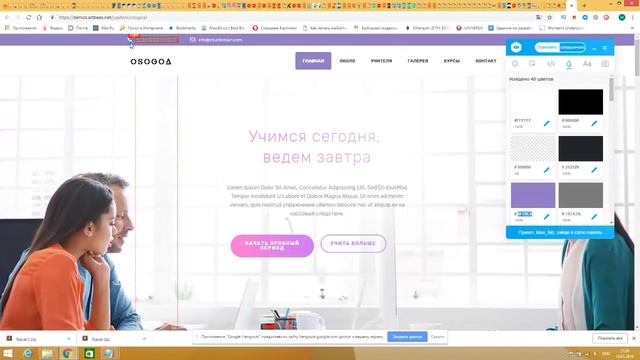Screen dimensions: 640x360
Task: Minimize the color extension panel
Action: tap(594, 48)
